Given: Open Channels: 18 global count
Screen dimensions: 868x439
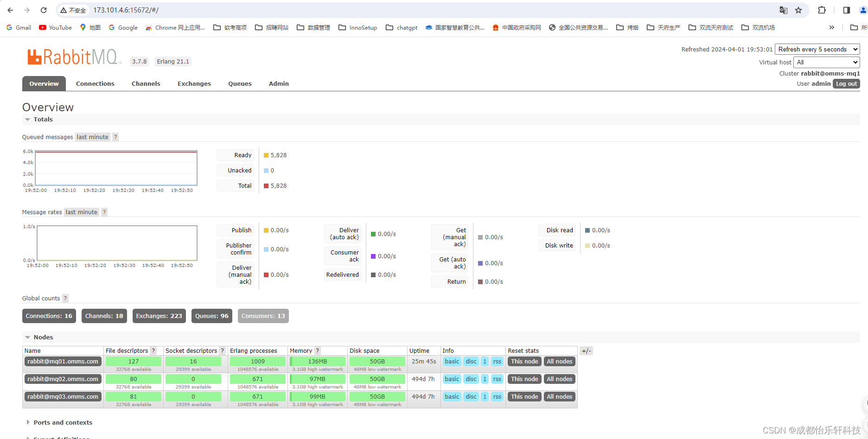Looking at the screenshot, I should click(x=104, y=316).
